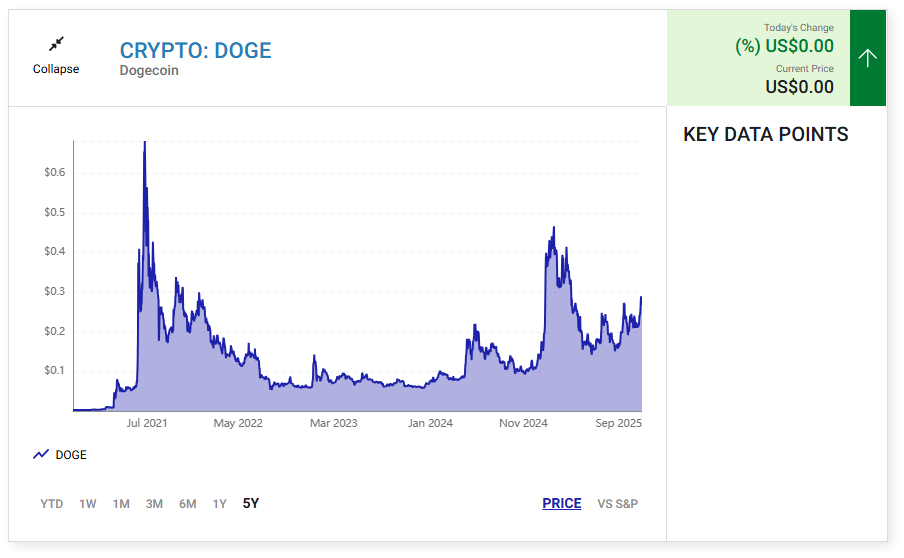The image size is (904, 558).
Task: Click the $0.1 y-axis label
Action: point(55,370)
